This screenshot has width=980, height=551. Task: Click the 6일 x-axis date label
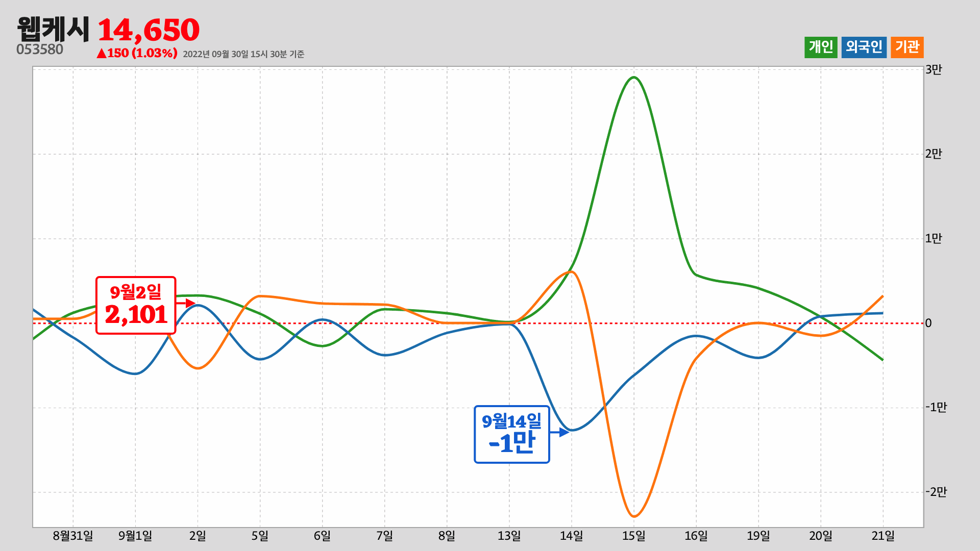pos(322,536)
